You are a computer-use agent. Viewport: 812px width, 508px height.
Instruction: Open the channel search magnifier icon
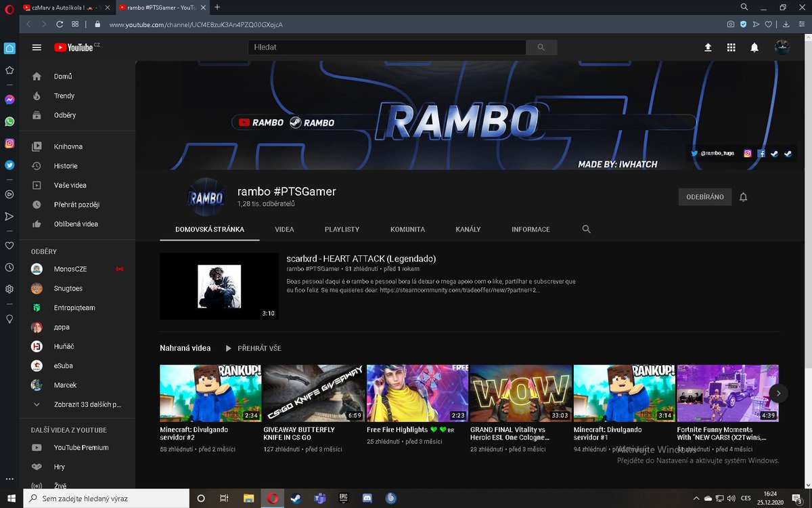tap(586, 230)
